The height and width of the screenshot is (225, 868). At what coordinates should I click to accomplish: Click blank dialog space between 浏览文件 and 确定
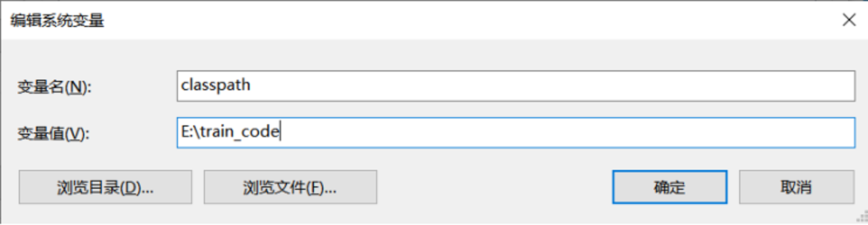(x=495, y=187)
